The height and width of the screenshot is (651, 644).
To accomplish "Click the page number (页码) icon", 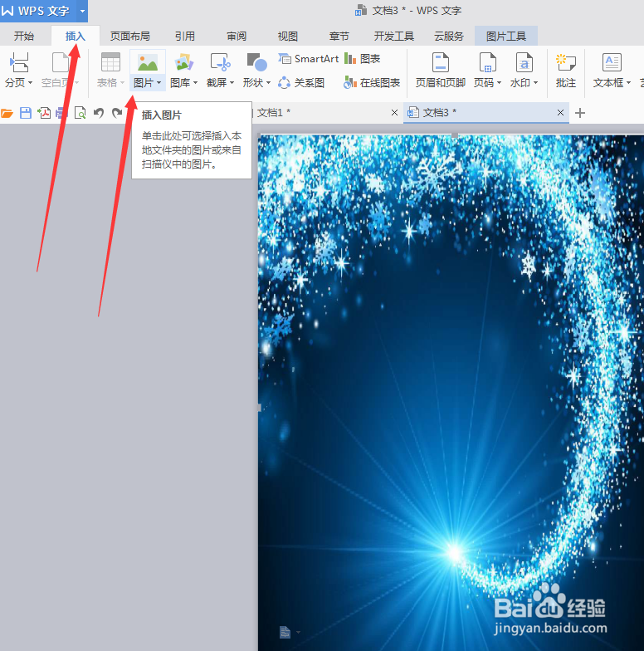I will pyautogui.click(x=488, y=63).
